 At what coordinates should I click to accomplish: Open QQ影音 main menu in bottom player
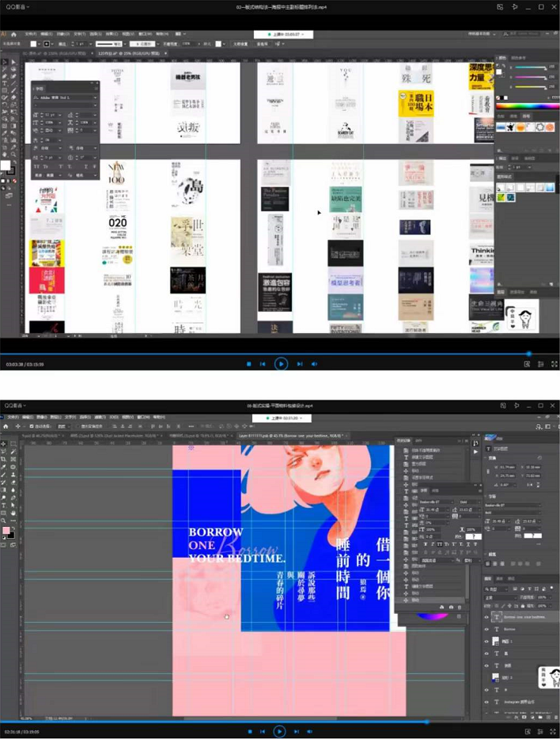[16, 405]
